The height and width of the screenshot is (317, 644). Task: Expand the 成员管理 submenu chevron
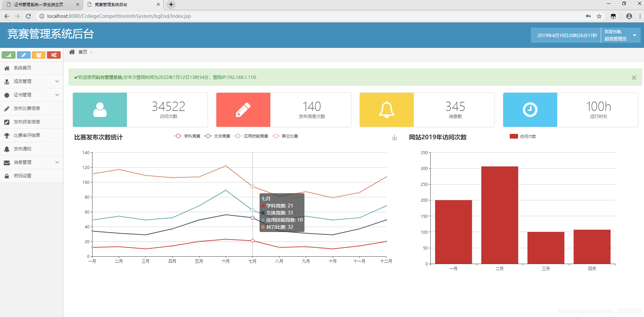pos(57,81)
